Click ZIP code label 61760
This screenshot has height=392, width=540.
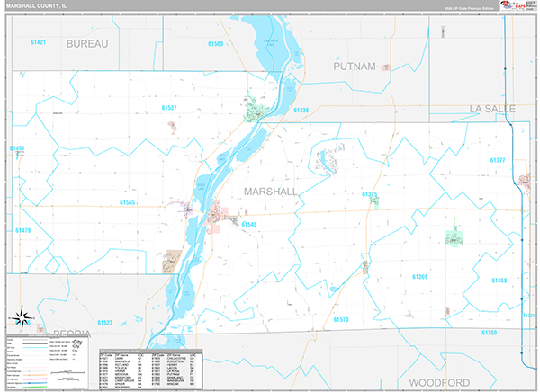coord(489,333)
